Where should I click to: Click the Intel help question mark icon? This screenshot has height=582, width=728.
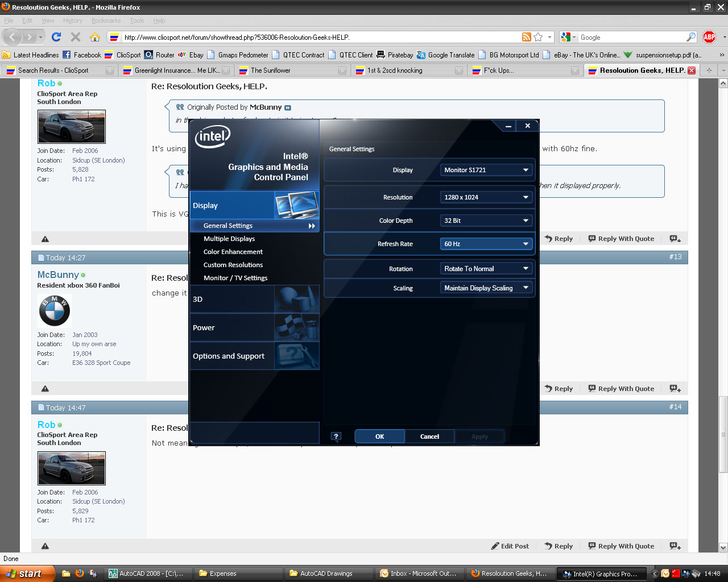336,436
